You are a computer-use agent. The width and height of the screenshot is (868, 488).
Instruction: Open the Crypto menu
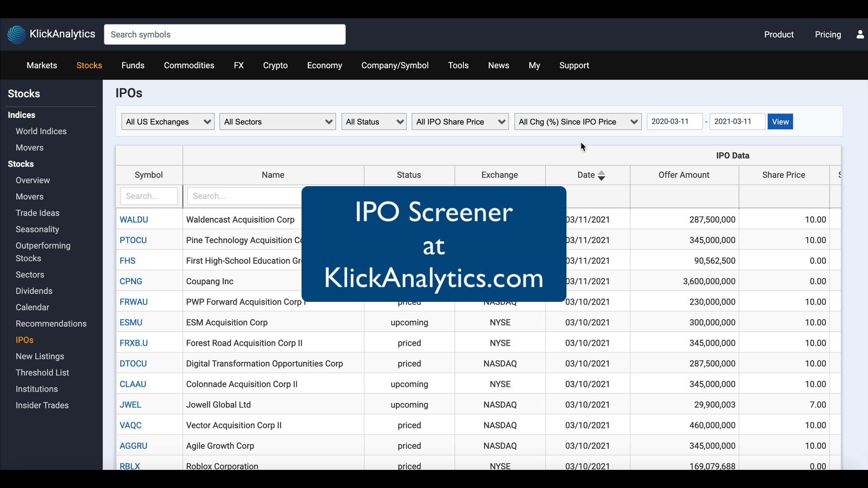pos(275,66)
